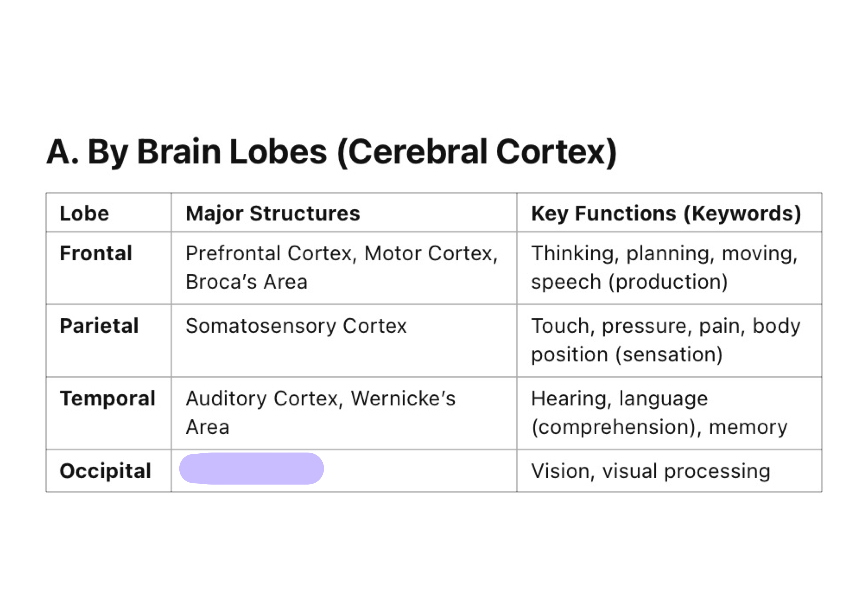Image resolution: width=868 pixels, height=614 pixels.
Task: Click the "Lobe" column header
Action: [84, 213]
